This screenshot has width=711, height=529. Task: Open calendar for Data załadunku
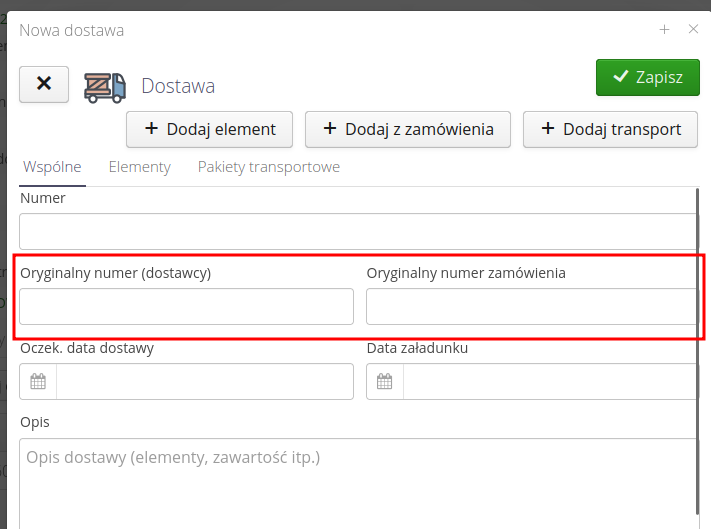385,382
